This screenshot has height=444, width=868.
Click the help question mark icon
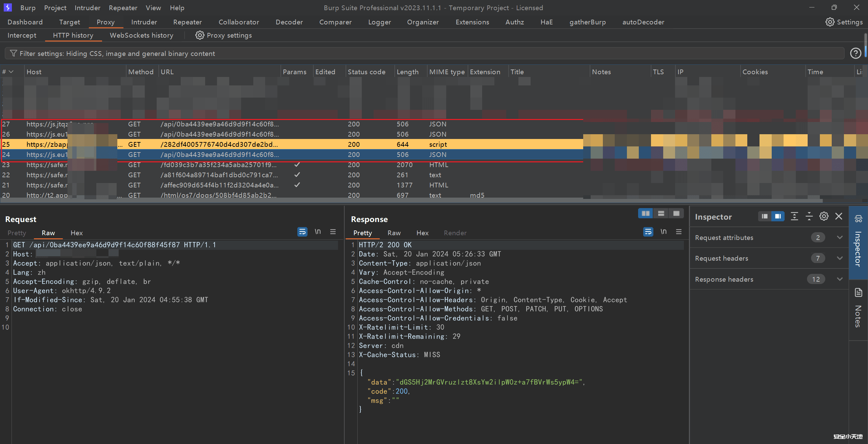click(x=855, y=53)
